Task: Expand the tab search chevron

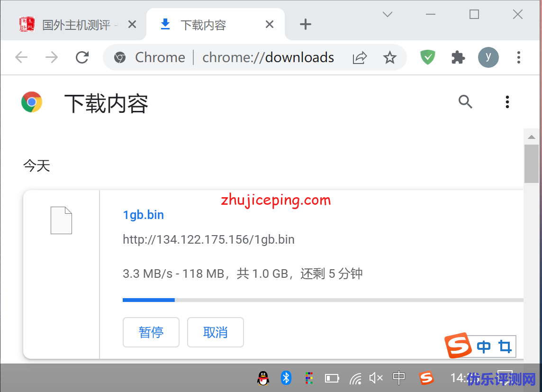Action: 388,14
